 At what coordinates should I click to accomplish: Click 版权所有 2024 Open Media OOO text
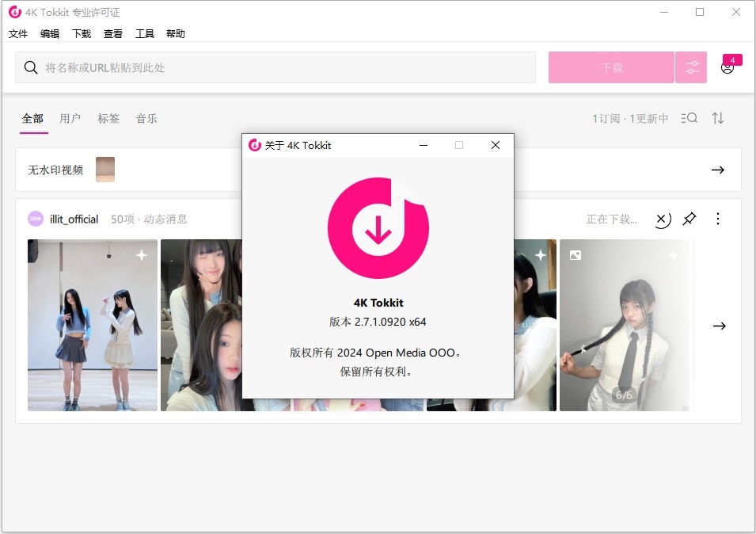tap(375, 353)
